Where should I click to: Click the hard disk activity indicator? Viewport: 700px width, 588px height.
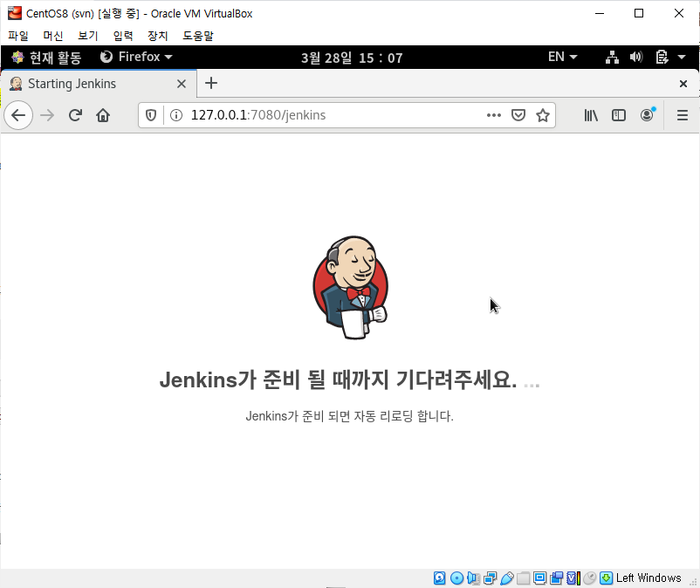(x=440, y=578)
